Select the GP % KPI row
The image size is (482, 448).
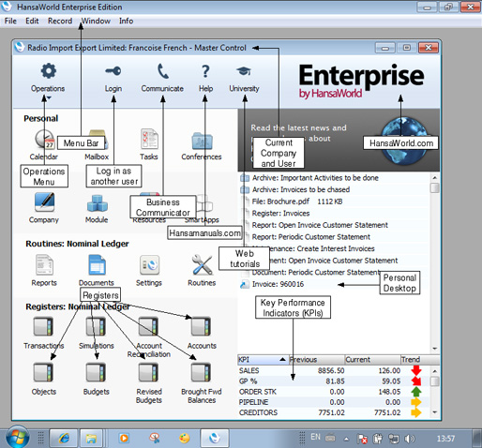point(334,381)
